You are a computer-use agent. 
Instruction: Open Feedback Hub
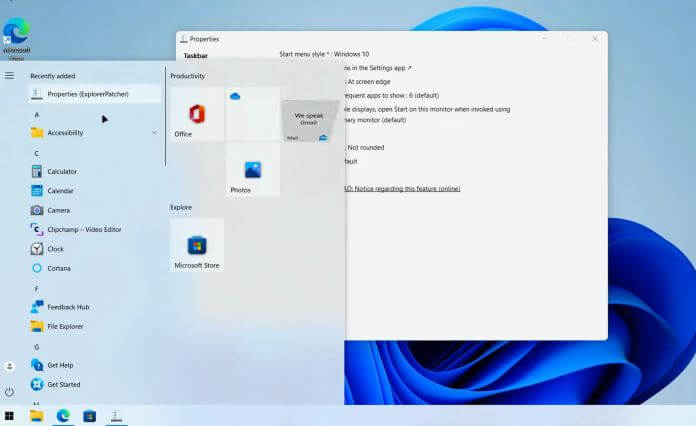point(95,307)
